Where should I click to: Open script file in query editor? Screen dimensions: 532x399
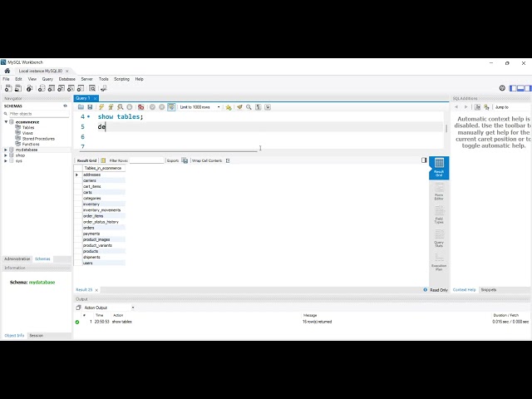click(x=81, y=107)
